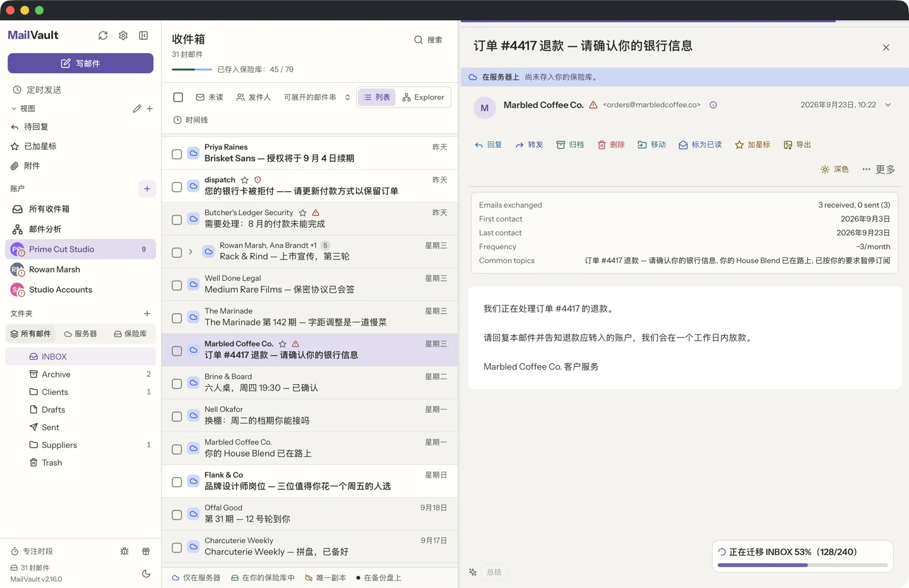Switch reading pane to 深色 mode
The width and height of the screenshot is (909, 588).
[835, 169]
